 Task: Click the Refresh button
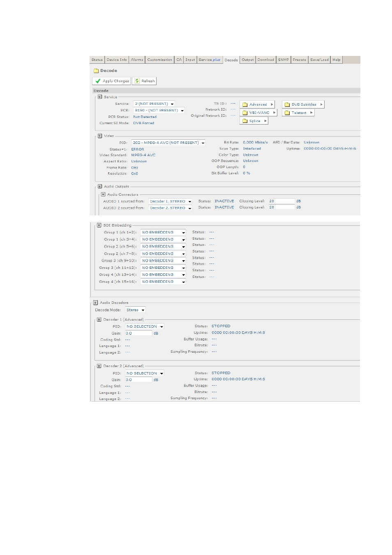144,81
